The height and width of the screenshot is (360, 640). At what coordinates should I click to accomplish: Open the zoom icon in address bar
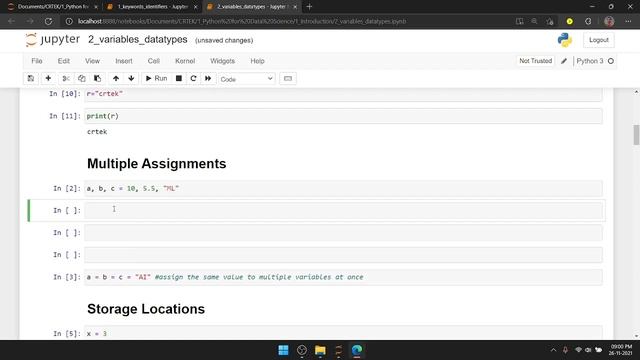coord(534,21)
